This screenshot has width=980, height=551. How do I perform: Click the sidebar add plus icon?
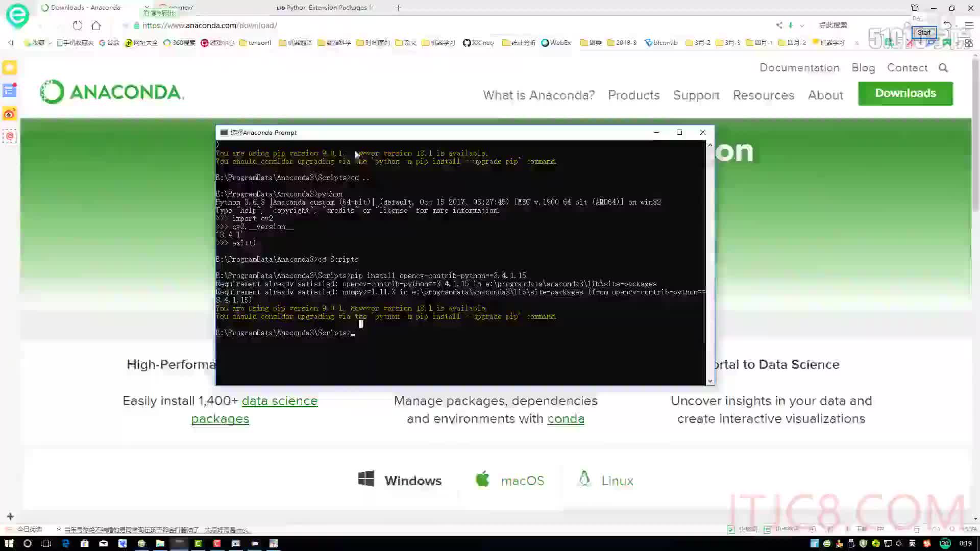(10, 516)
